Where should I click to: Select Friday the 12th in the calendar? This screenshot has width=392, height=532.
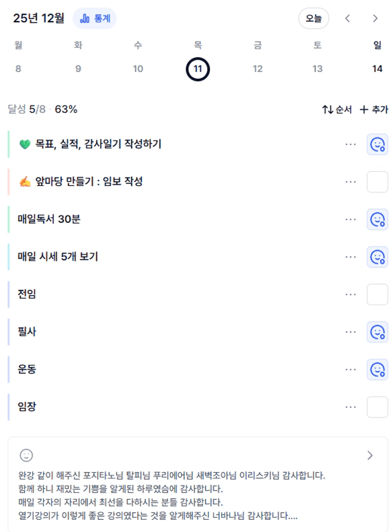click(257, 69)
